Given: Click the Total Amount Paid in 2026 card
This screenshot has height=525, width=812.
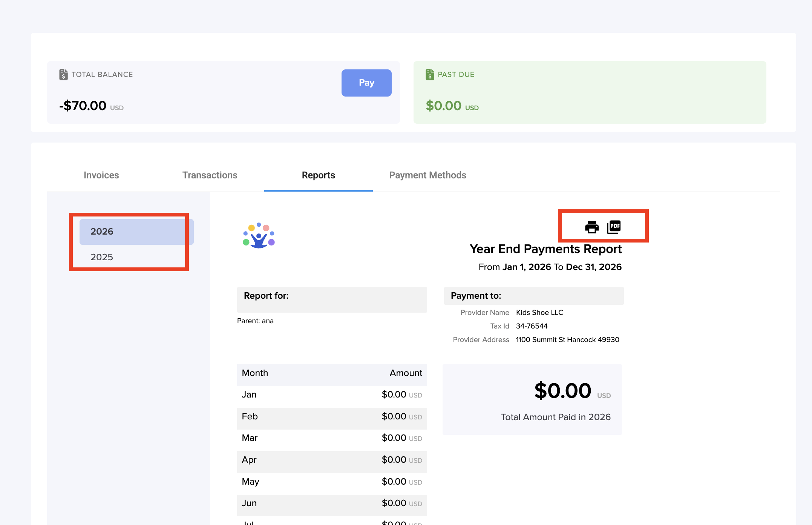Looking at the screenshot, I should [532, 399].
